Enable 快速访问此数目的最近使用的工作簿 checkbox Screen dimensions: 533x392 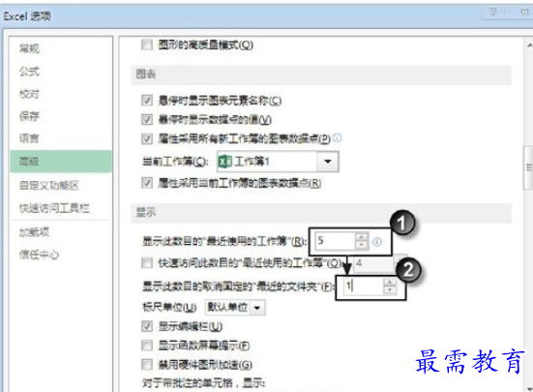[147, 262]
